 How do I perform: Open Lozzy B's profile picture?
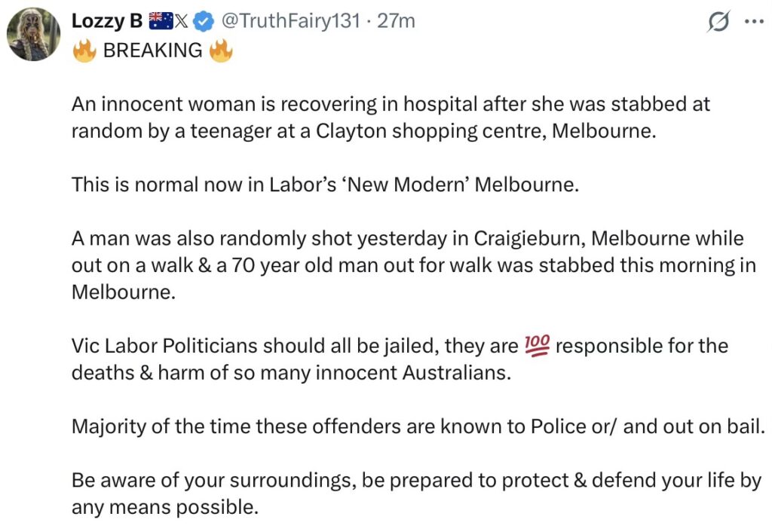tap(33, 35)
